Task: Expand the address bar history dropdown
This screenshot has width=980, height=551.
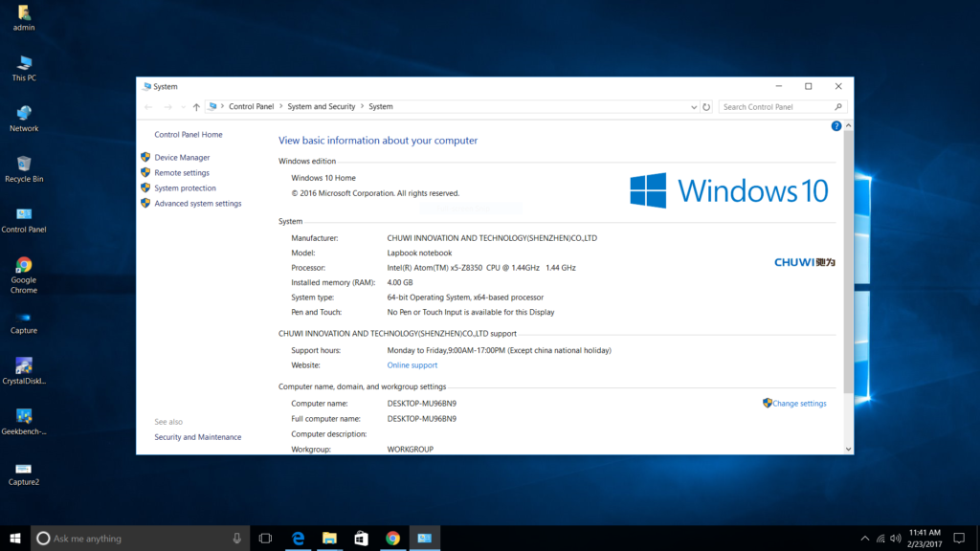Action: click(694, 107)
